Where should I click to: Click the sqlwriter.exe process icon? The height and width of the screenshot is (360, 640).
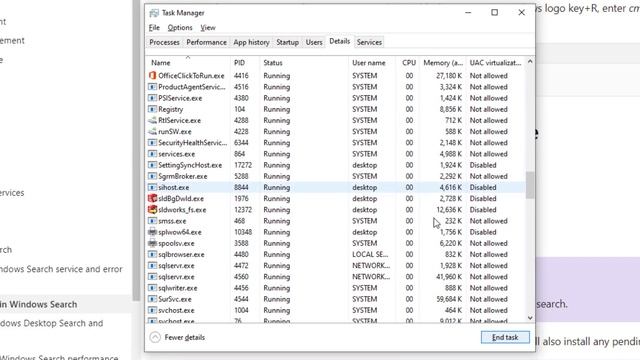(x=152, y=288)
